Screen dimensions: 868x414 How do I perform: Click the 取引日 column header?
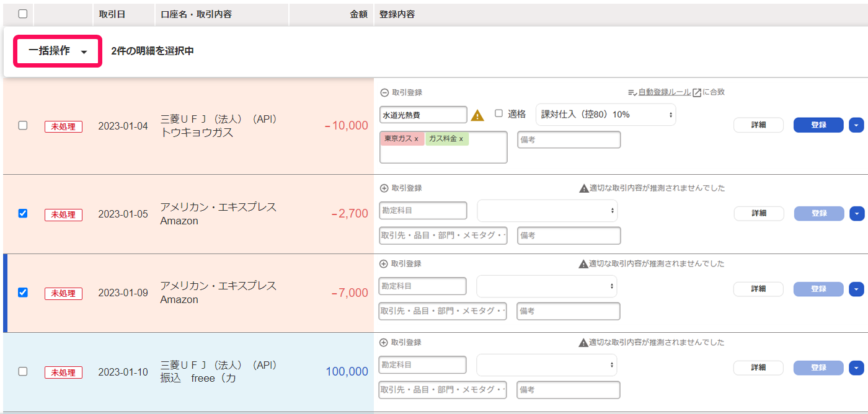click(x=112, y=14)
